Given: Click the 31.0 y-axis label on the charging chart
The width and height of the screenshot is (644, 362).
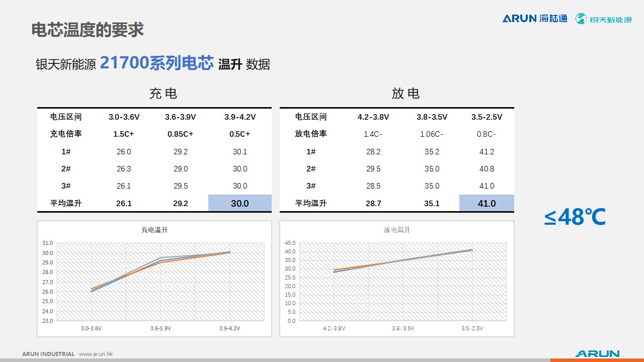Looking at the screenshot, I should point(47,243).
